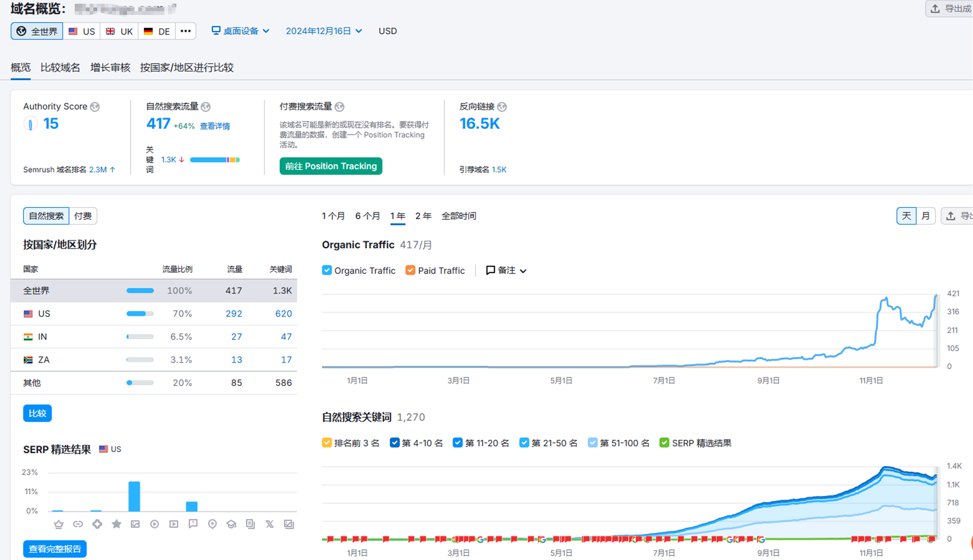Click the Authority Score gauge icon
This screenshot has width=973, height=560.
pyautogui.click(x=31, y=124)
